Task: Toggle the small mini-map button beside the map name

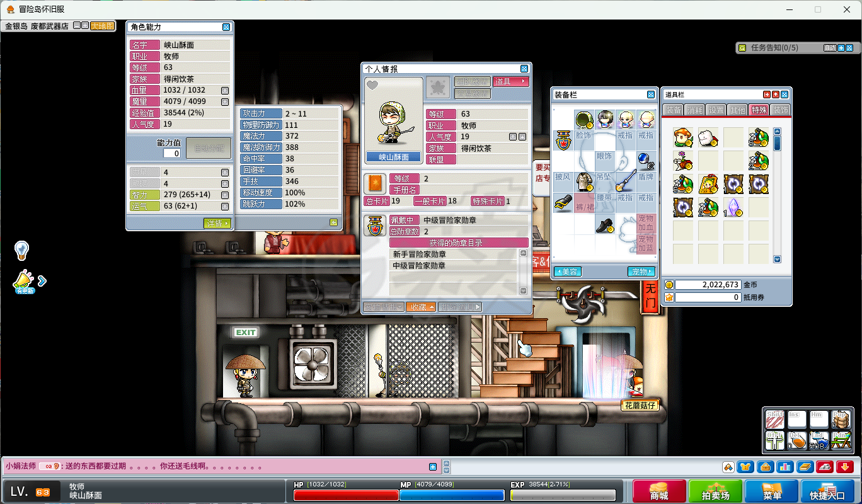Action: tap(76, 26)
